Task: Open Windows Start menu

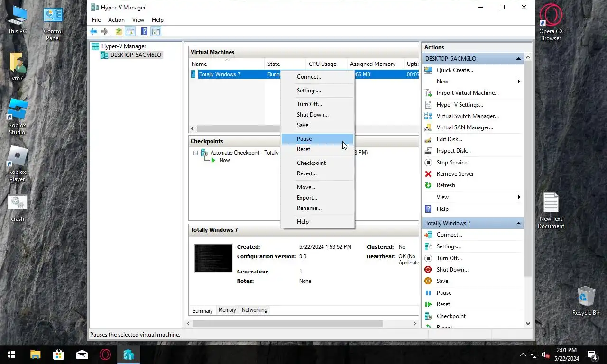Action: click(x=11, y=355)
